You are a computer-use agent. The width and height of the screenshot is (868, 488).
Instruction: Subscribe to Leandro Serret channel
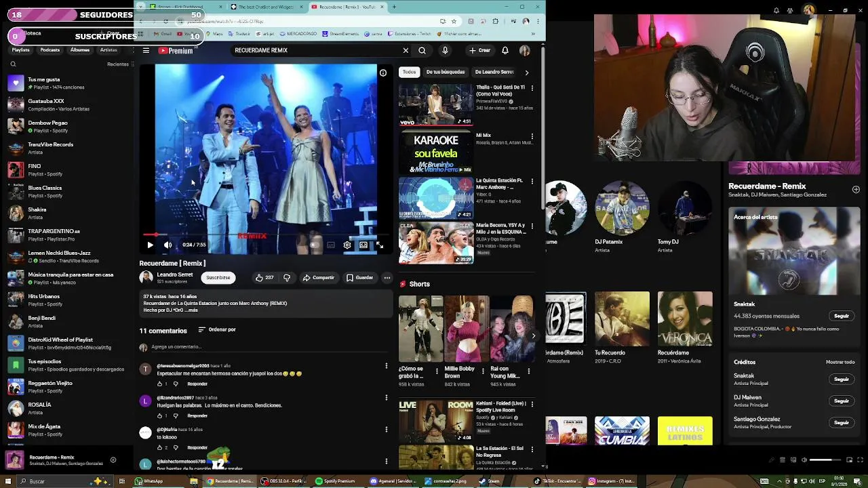218,278
